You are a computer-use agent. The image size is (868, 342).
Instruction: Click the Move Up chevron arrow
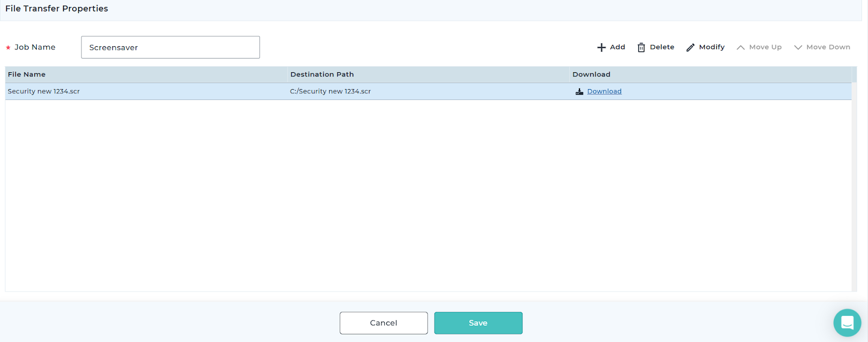click(x=741, y=48)
